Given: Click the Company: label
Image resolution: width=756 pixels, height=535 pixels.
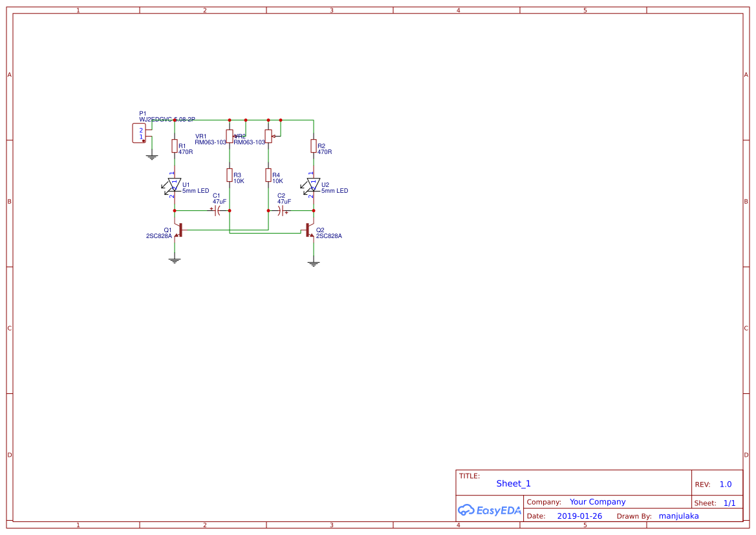Looking at the screenshot, I should [544, 502].
